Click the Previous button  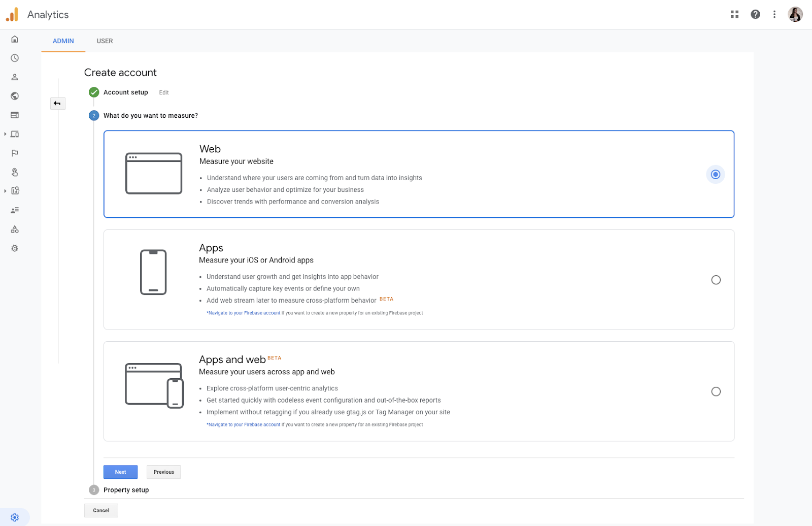(x=163, y=472)
